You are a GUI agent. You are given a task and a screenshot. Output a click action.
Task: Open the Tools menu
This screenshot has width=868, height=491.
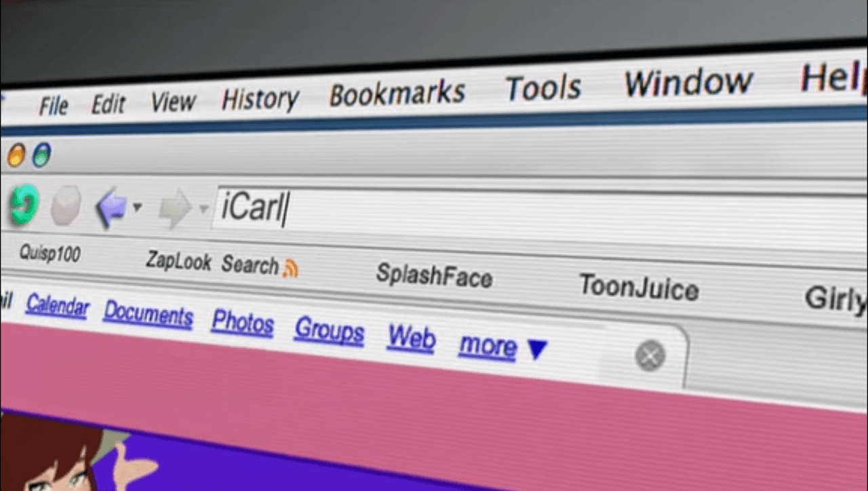tap(543, 87)
